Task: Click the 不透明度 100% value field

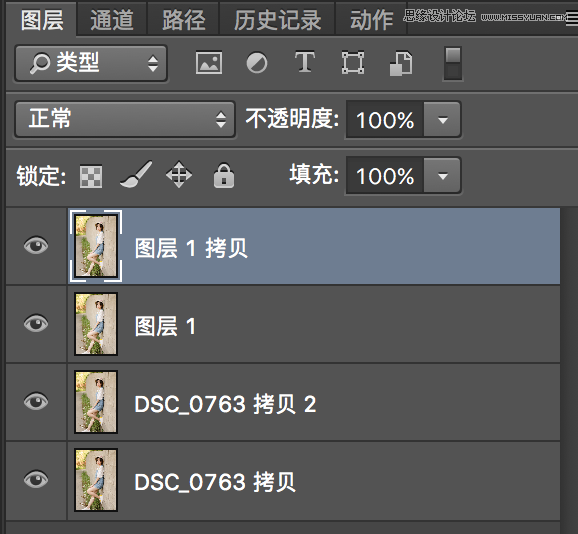Action: click(x=385, y=119)
